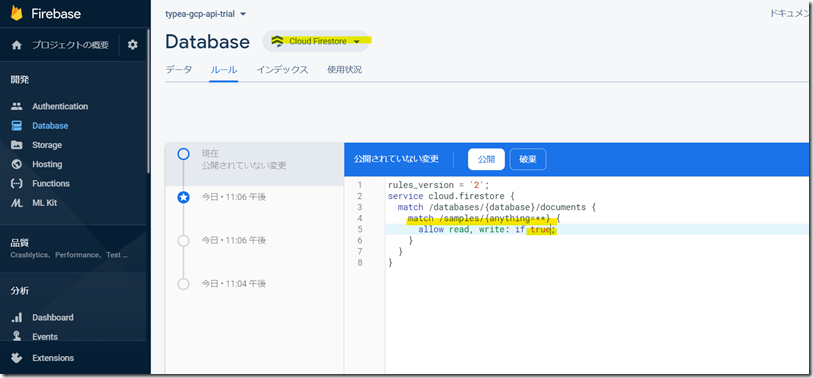
Task: Open Database in the sidebar
Action: 50,125
